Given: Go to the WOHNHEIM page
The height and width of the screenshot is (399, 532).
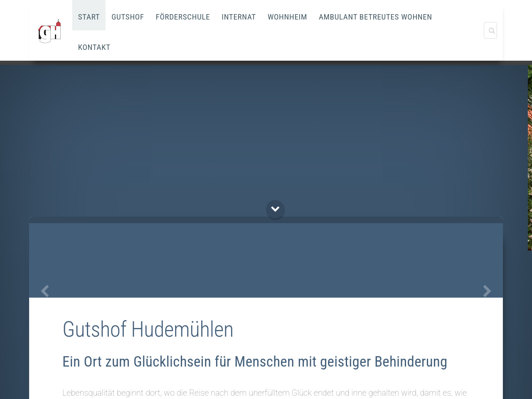Looking at the screenshot, I should [287, 17].
